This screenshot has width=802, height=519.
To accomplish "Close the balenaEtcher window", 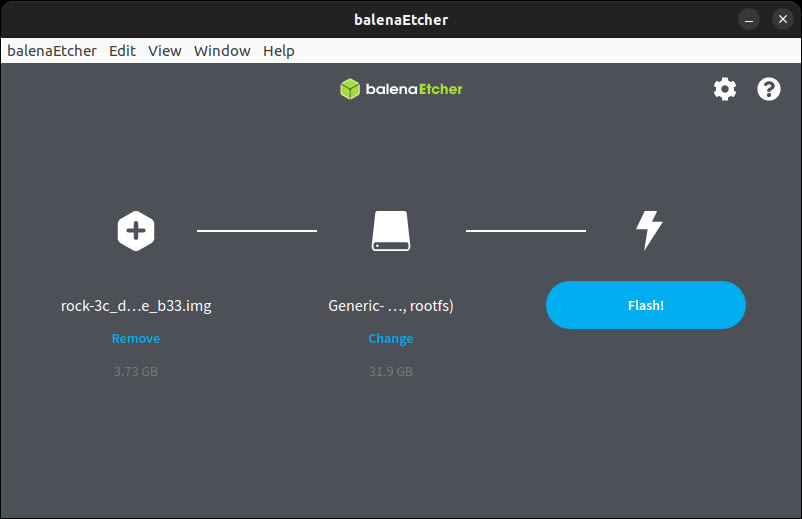I will pyautogui.click(x=783, y=19).
